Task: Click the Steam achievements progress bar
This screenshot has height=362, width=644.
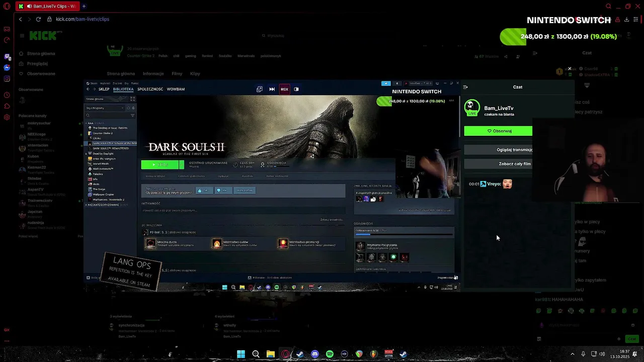Action: (404, 234)
